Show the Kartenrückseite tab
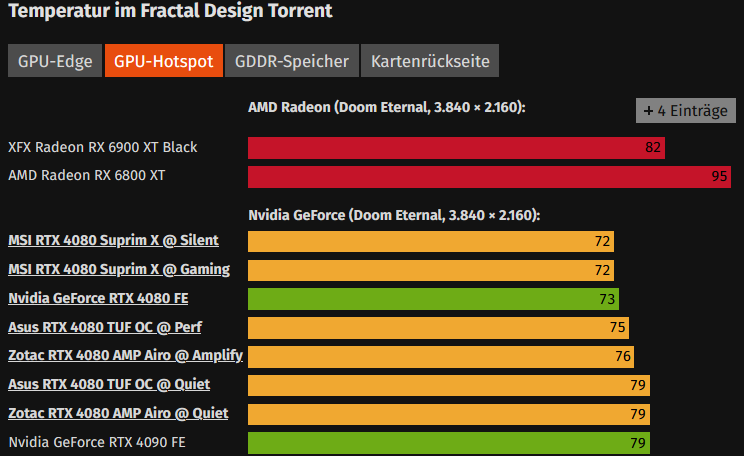The width and height of the screenshot is (744, 456). [430, 61]
